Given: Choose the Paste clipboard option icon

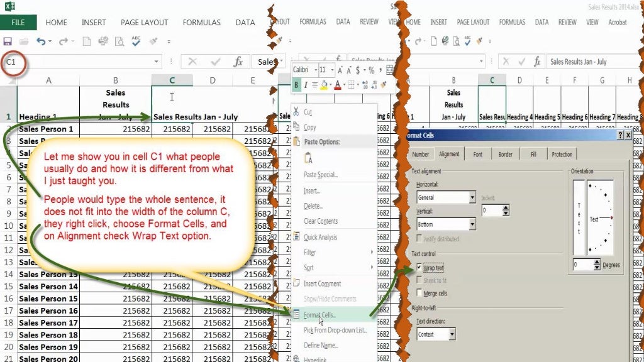Looking at the screenshot, I should pyautogui.click(x=308, y=158).
